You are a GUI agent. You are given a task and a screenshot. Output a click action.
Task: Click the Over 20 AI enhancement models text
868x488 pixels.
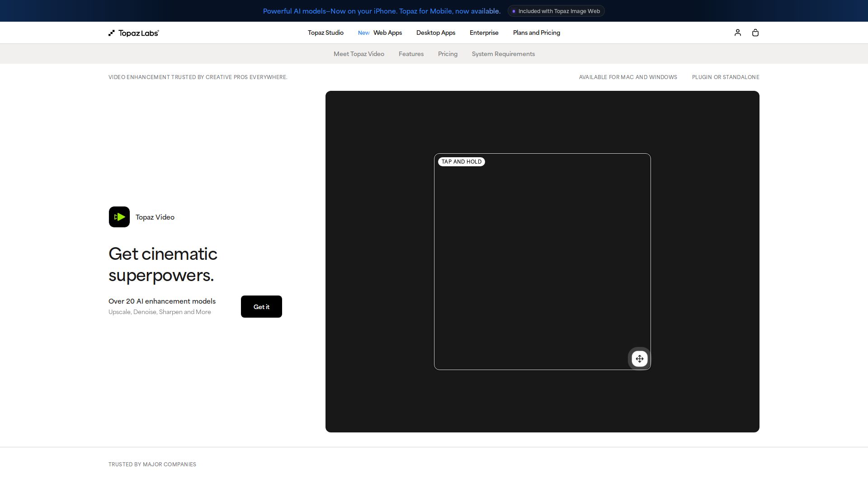(x=162, y=301)
